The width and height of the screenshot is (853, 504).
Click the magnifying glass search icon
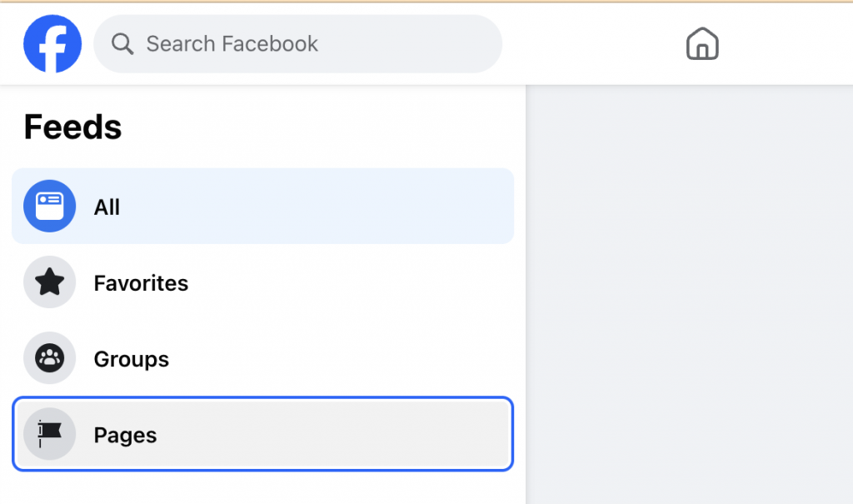tap(122, 43)
